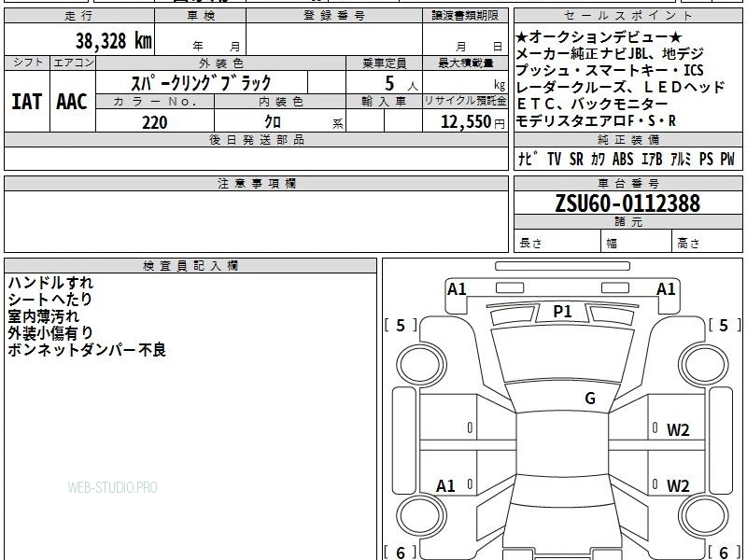Click the レーダークルーズ、LEDヘッド line
Screen dimensions: 747x560
pyautogui.click(x=620, y=87)
